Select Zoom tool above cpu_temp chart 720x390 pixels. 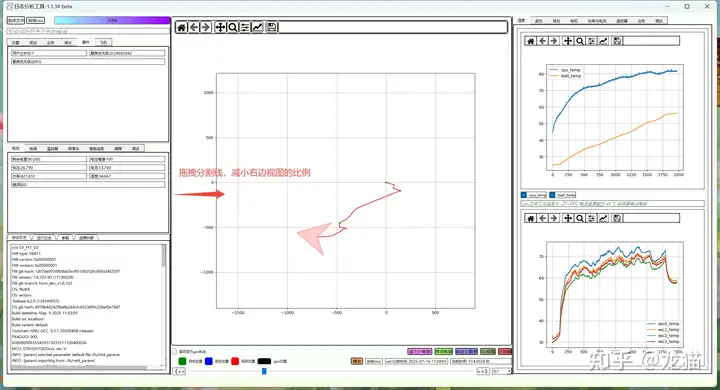coord(580,41)
